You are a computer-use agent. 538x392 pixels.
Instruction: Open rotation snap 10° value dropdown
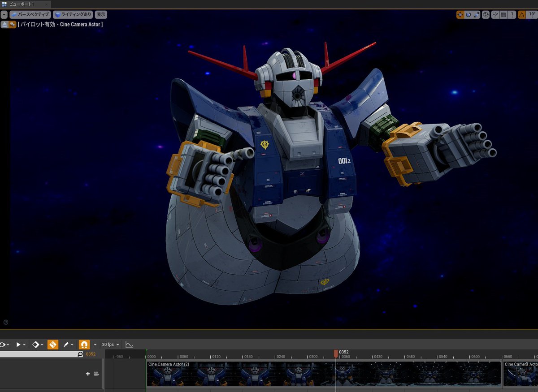click(x=532, y=15)
